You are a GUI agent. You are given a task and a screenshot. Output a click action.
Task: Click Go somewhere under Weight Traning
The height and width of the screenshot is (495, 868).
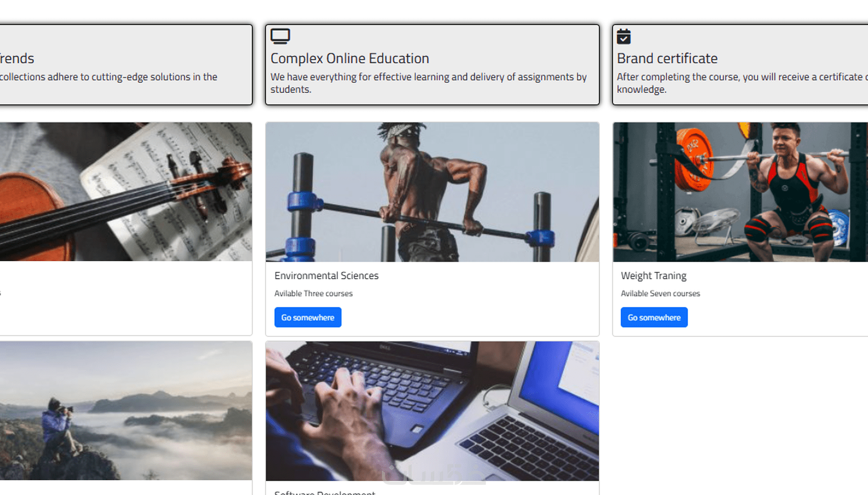pos(654,317)
